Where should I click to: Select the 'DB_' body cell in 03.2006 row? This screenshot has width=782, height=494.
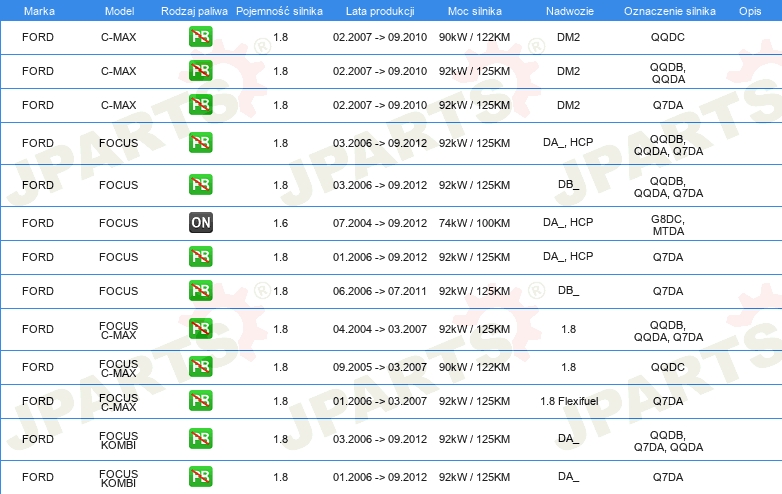(569, 184)
